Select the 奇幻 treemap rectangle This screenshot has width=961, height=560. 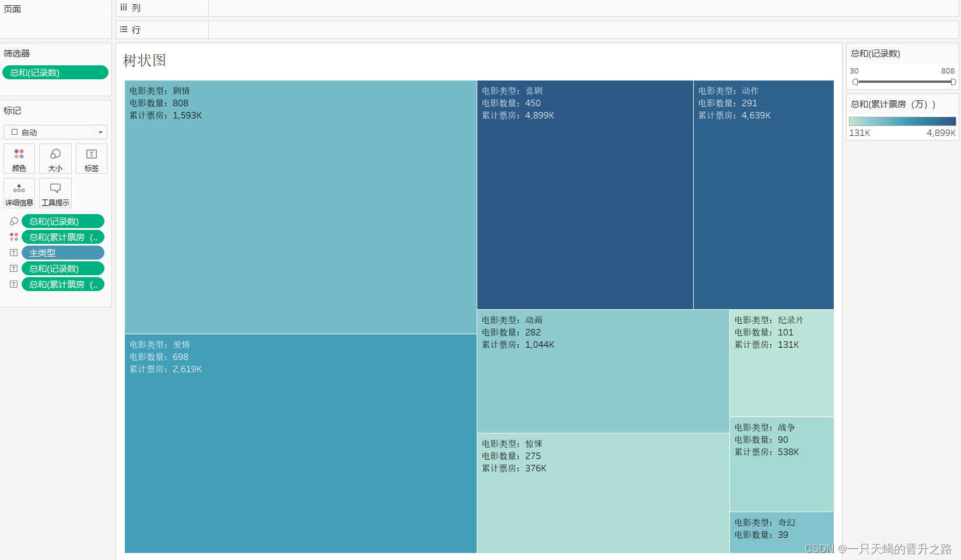[782, 533]
